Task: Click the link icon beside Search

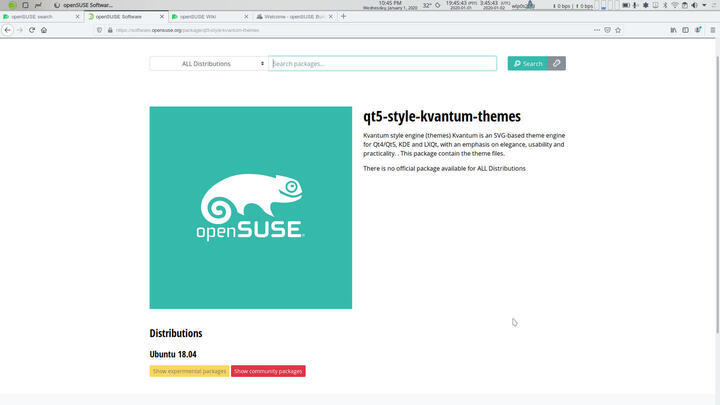Action: [557, 63]
